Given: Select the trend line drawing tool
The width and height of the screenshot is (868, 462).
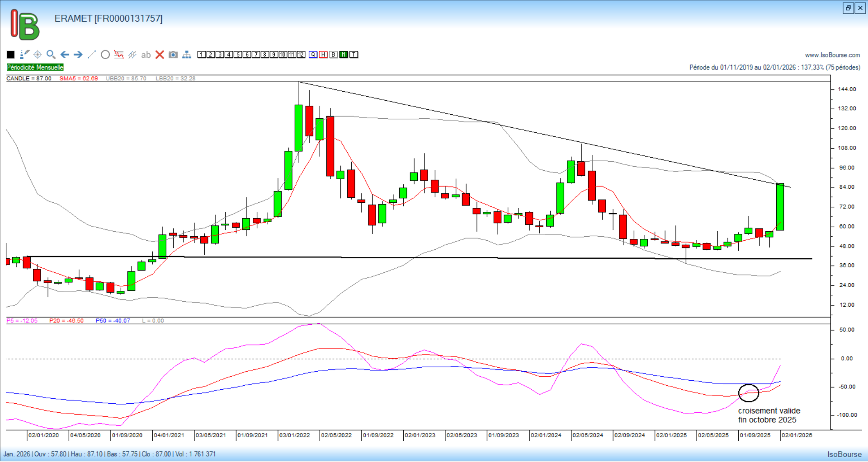Looking at the screenshot, I should 92,55.
